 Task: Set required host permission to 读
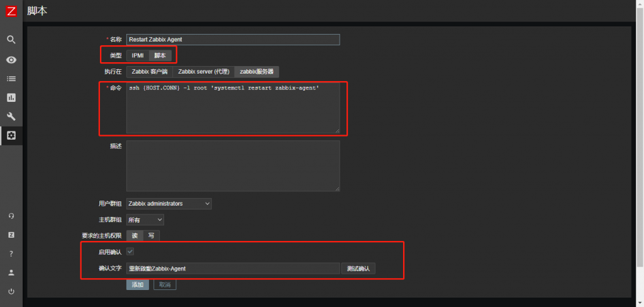[x=135, y=235]
